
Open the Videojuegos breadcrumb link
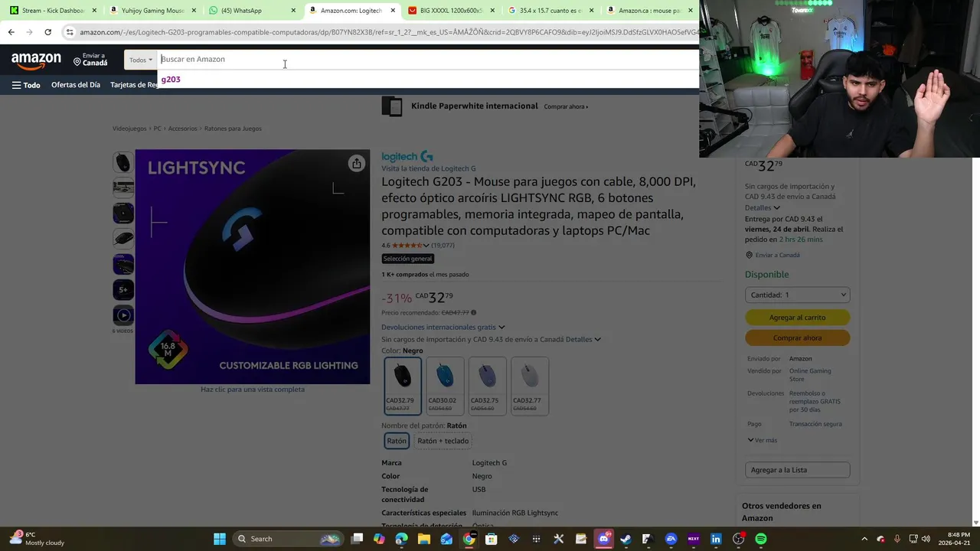(129, 129)
